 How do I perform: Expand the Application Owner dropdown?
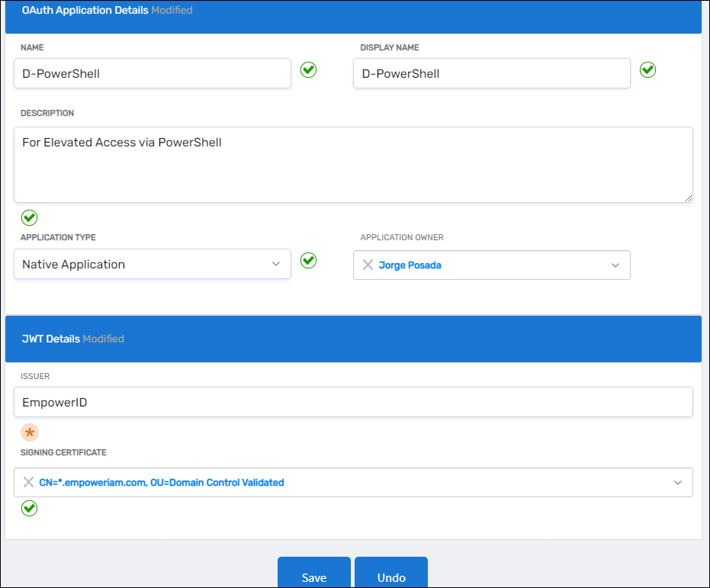point(615,265)
